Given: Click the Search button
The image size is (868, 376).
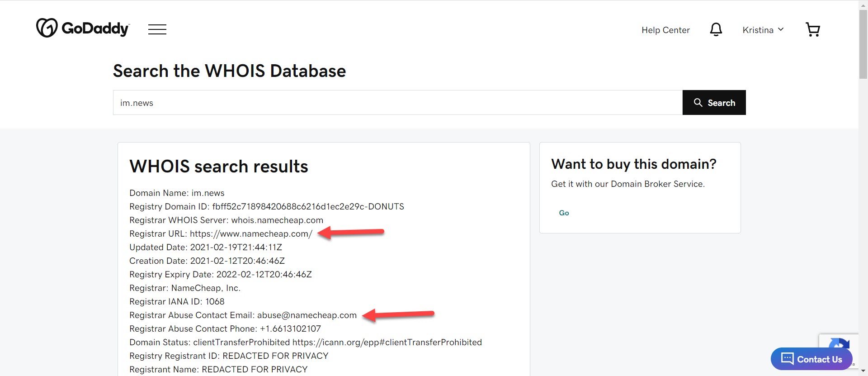Looking at the screenshot, I should pos(714,103).
